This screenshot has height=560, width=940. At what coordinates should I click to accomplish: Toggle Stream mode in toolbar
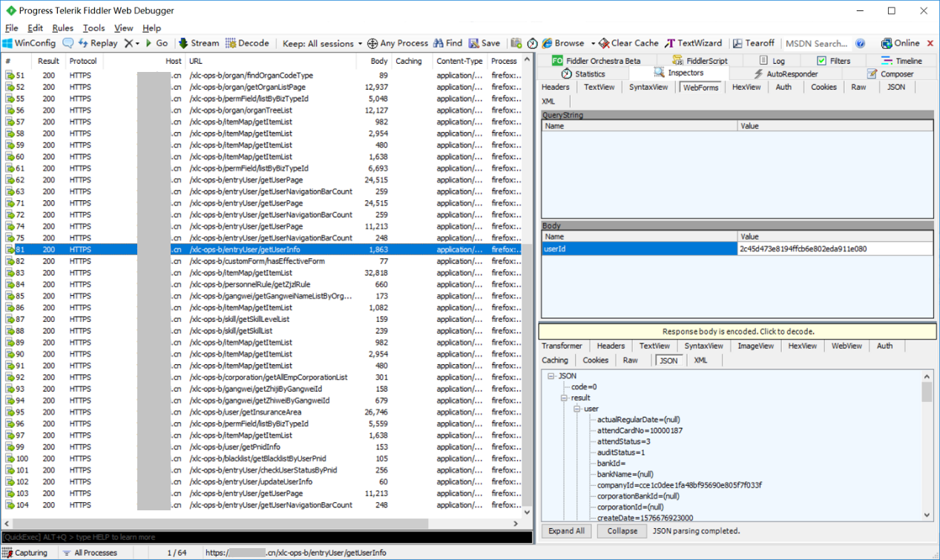point(199,43)
